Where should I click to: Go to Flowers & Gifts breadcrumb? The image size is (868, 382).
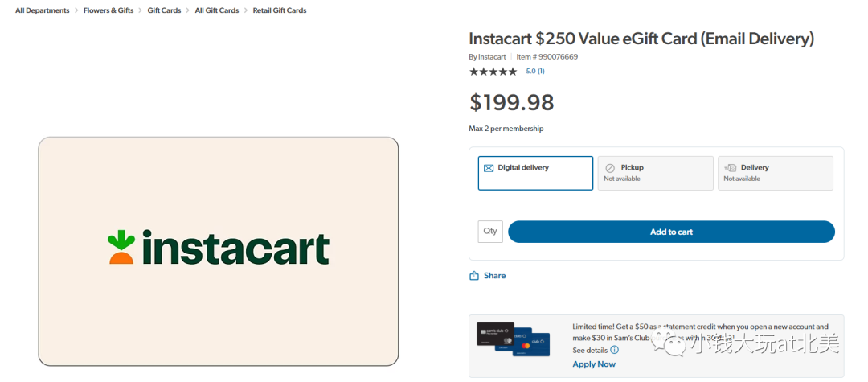[108, 10]
